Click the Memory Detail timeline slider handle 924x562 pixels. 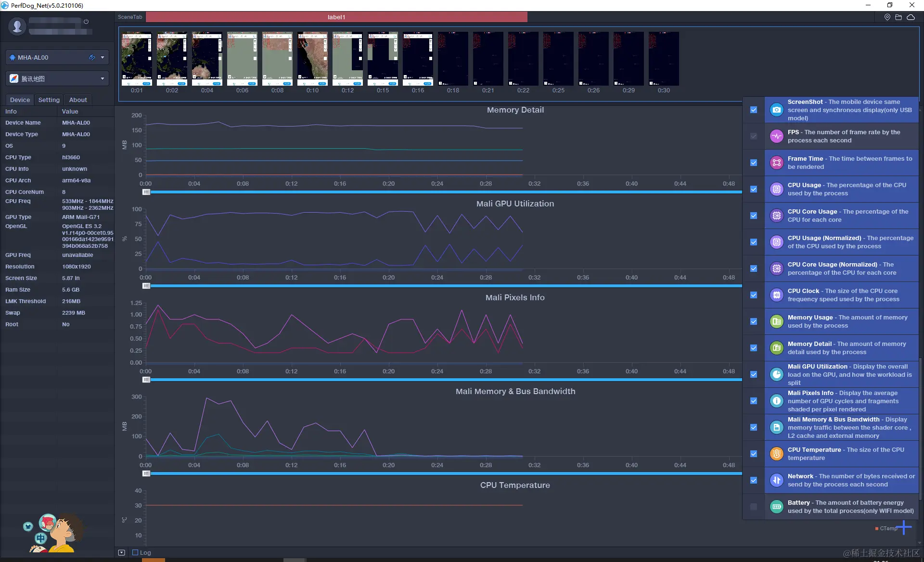tap(146, 192)
